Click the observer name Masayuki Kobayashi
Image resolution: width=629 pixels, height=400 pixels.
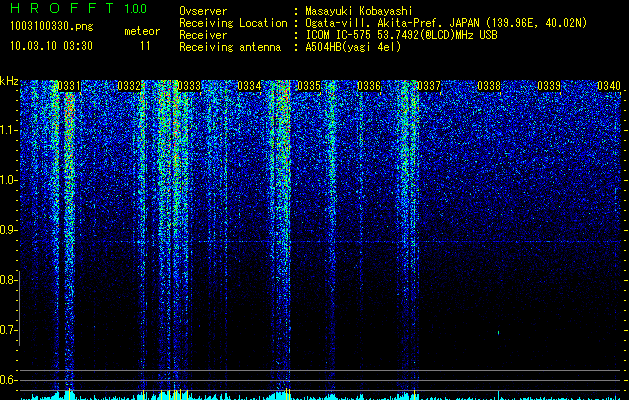pos(359,12)
